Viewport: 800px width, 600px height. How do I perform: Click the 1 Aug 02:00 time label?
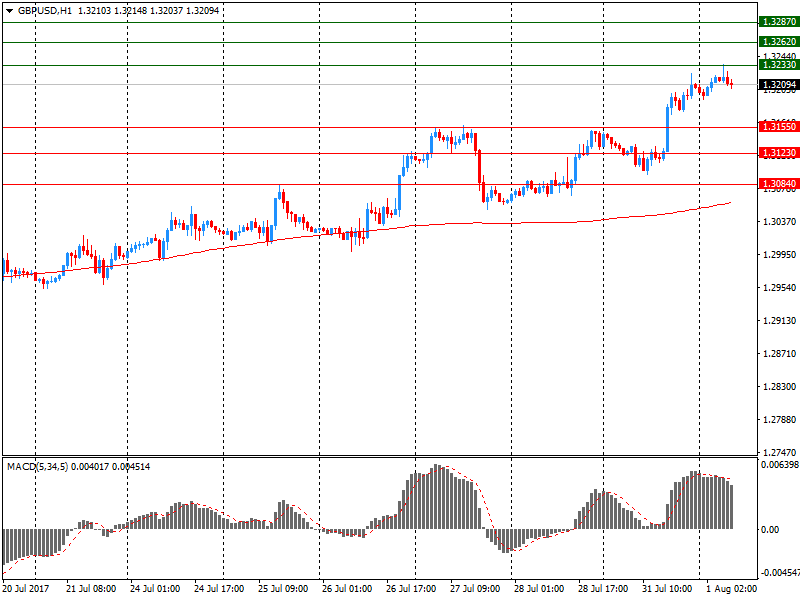[732, 589]
